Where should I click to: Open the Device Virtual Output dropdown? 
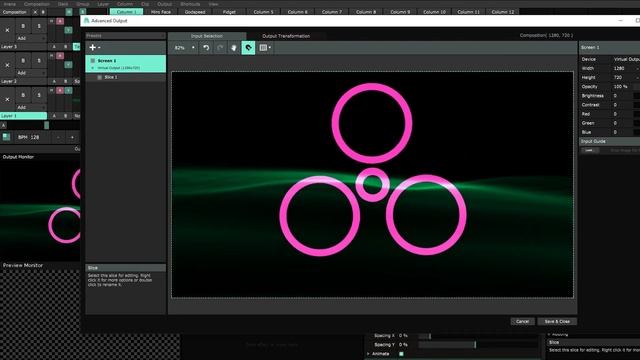626,59
